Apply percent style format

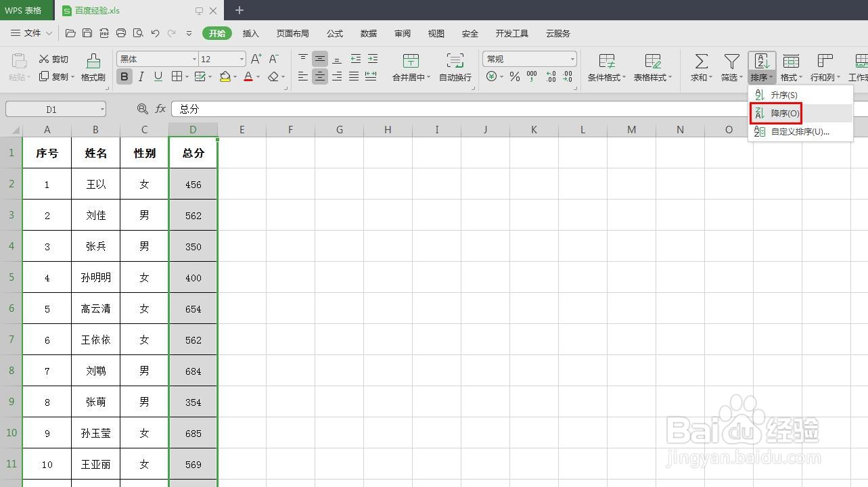tap(515, 76)
